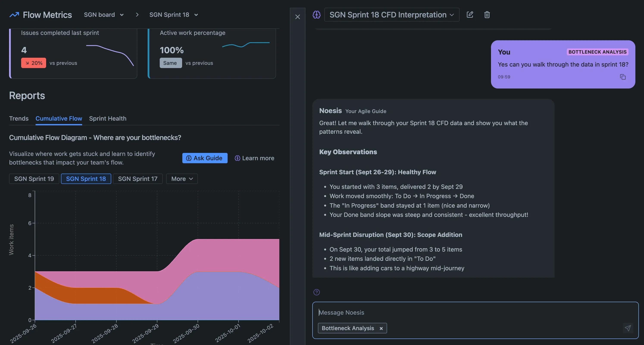Open the Learn more link
Screen dimensions: 644x345
pos(254,158)
